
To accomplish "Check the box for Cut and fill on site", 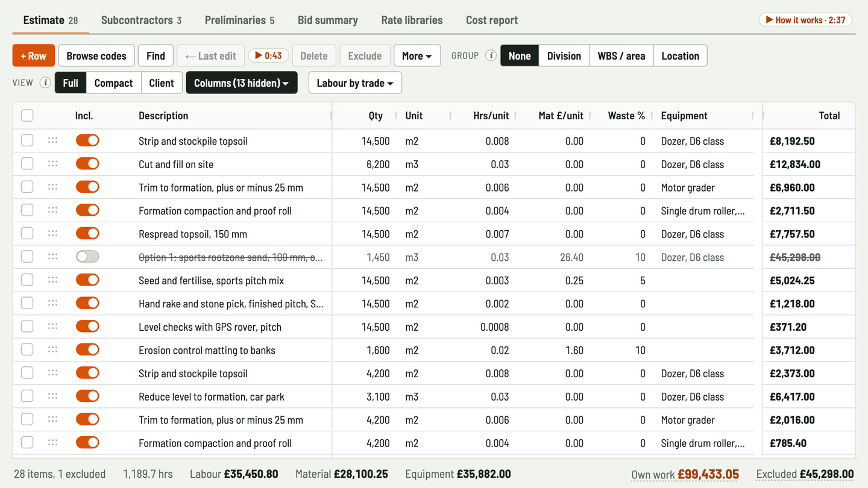I will coord(27,164).
